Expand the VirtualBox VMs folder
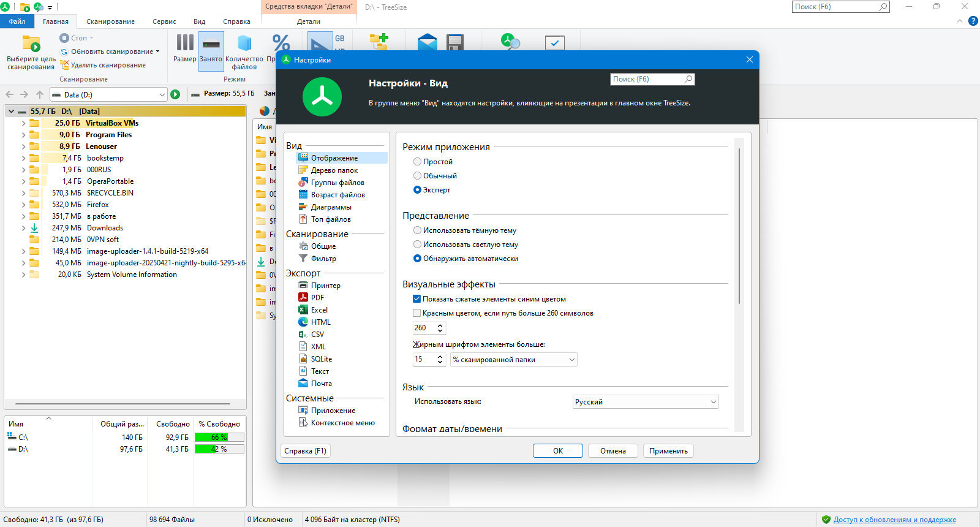The width and height of the screenshot is (980, 527). [23, 123]
